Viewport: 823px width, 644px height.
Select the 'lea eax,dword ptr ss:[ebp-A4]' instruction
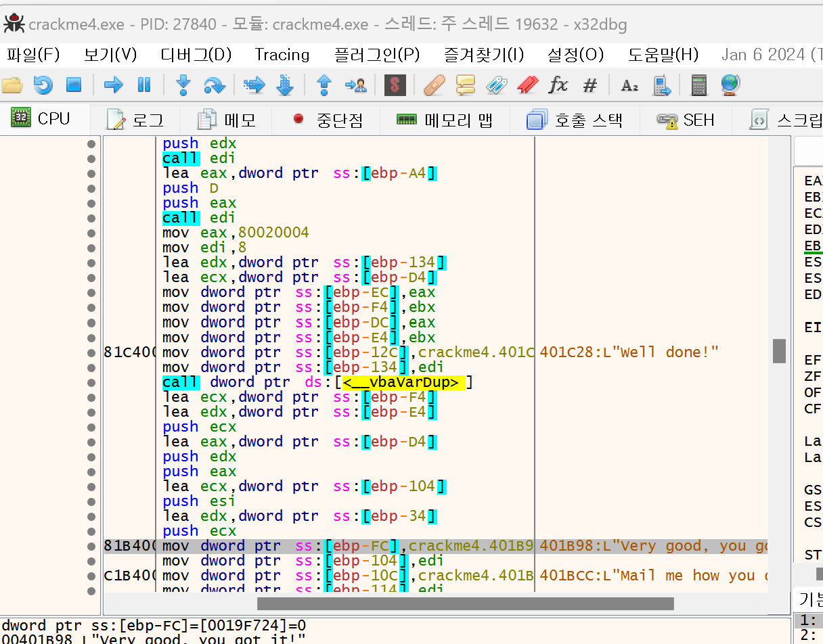299,173
